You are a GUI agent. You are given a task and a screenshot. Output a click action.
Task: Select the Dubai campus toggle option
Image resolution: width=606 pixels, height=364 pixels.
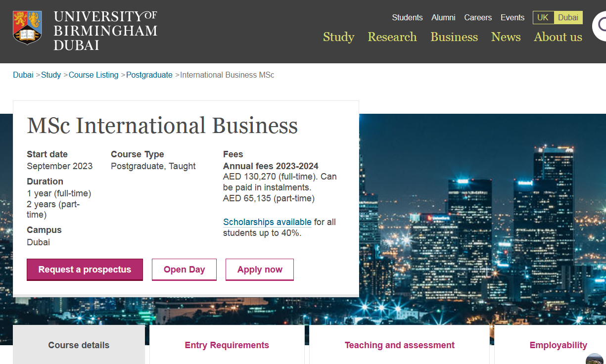pos(568,18)
